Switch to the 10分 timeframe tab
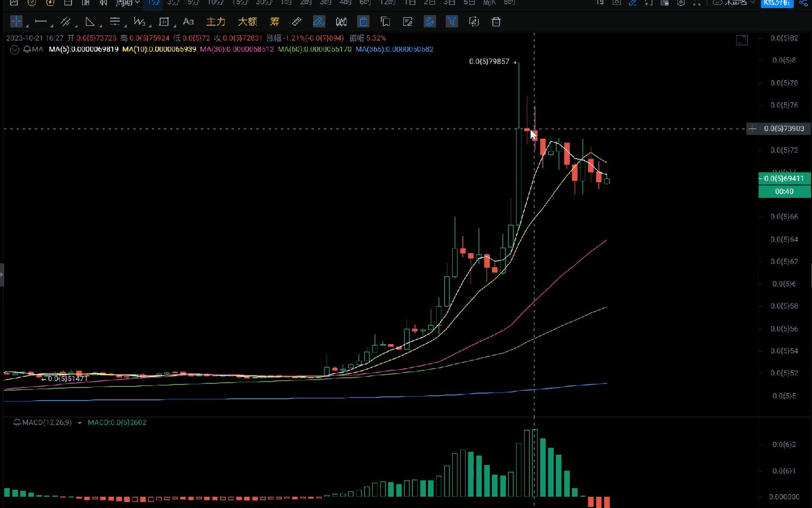Image resolution: width=812 pixels, height=508 pixels. (x=216, y=3)
